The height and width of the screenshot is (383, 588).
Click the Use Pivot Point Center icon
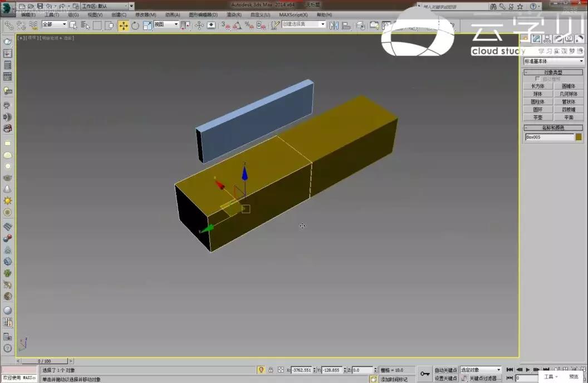point(185,26)
